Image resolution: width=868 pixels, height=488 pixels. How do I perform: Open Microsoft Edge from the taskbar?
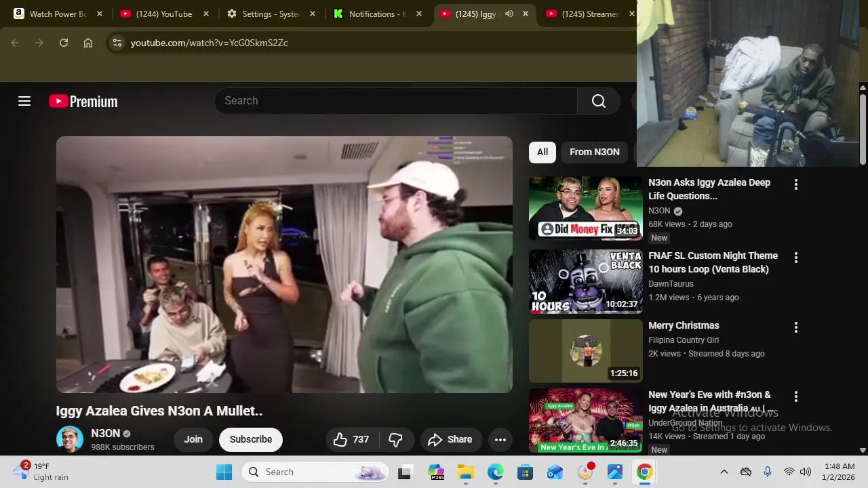click(x=496, y=472)
